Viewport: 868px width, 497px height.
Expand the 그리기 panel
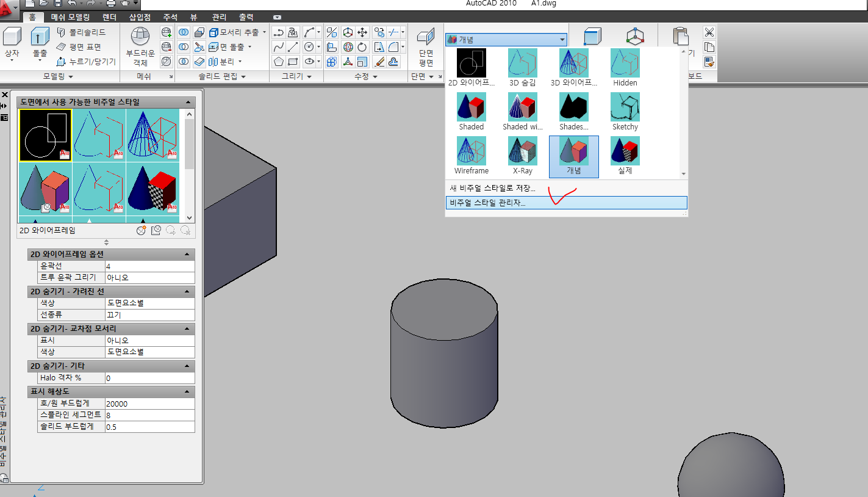tap(296, 76)
